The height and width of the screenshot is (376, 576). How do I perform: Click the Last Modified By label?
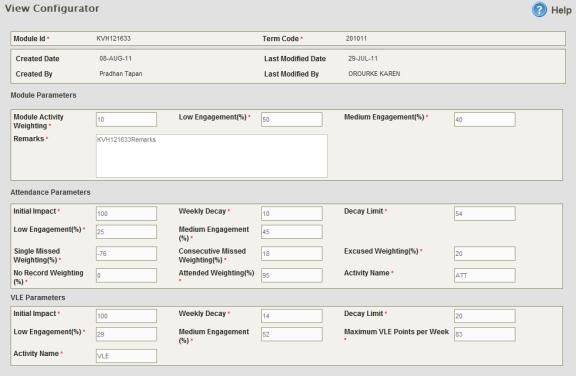coord(291,74)
